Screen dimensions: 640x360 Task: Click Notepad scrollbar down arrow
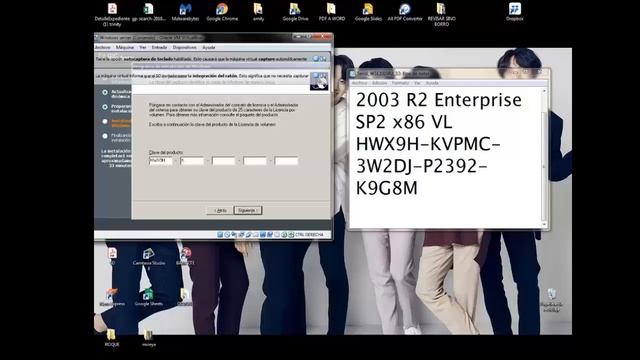pos(544,224)
